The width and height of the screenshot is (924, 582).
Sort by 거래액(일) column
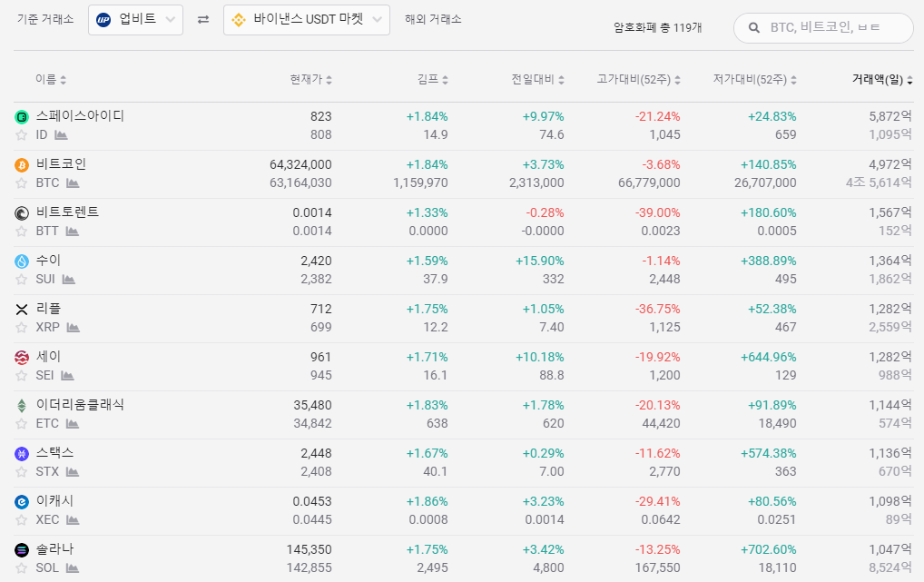pos(882,79)
